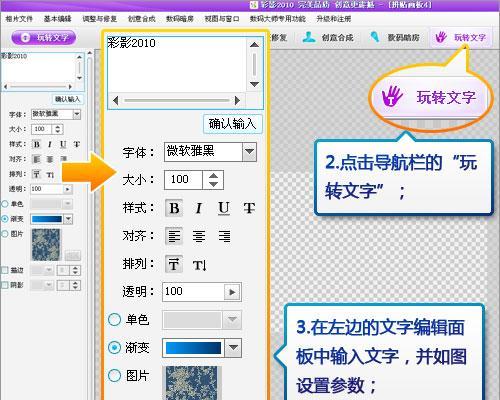Open 相片文件 menu
500x400 pixels.
(19, 19)
